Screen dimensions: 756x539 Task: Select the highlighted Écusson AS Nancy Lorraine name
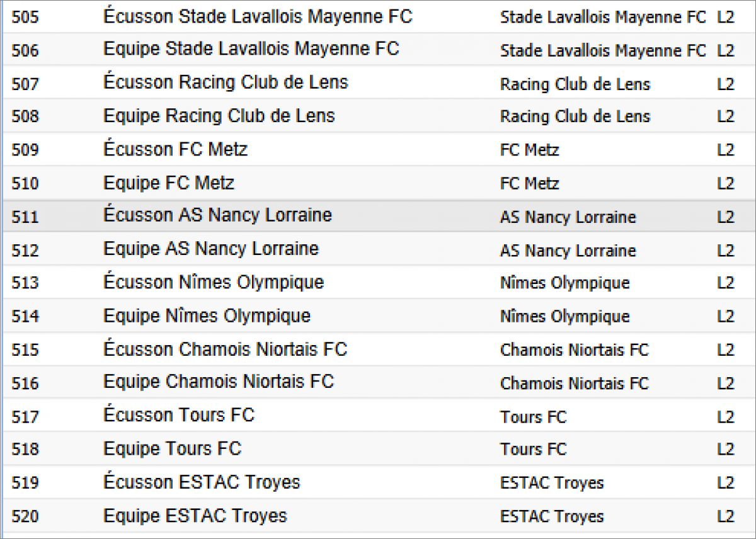tap(217, 215)
